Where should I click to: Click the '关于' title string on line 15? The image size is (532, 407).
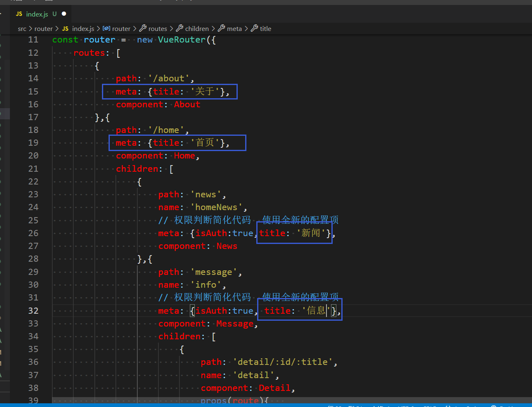[205, 91]
